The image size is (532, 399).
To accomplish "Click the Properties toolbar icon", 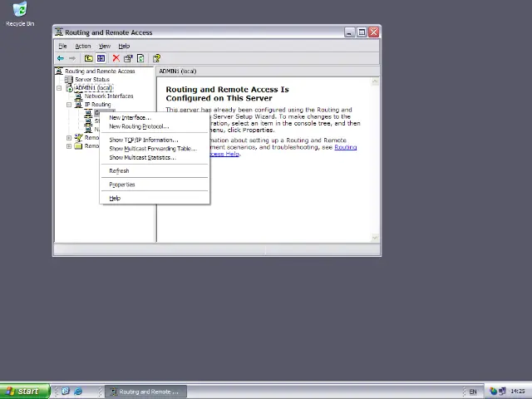I will click(x=128, y=58).
